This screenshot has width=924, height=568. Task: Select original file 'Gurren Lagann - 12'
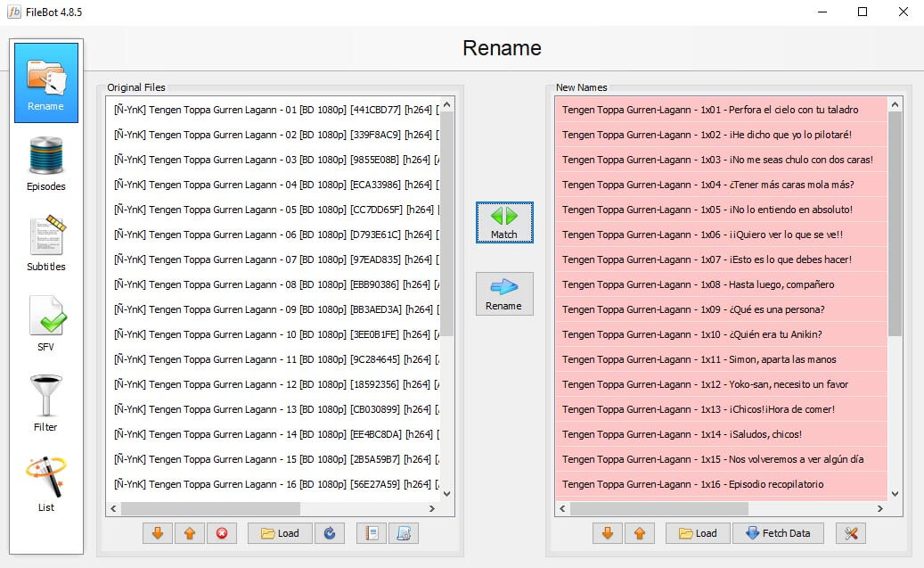[x=273, y=384]
